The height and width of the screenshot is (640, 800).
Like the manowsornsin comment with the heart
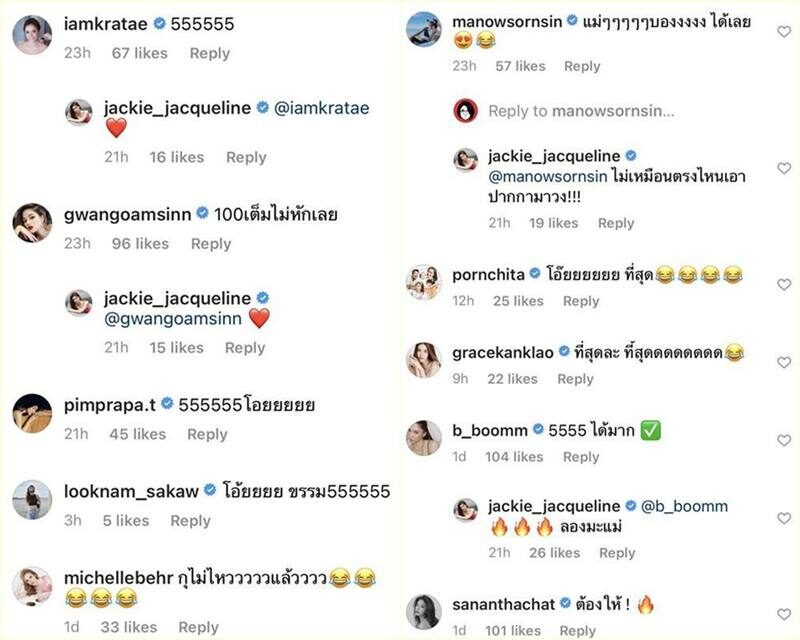tap(784, 32)
